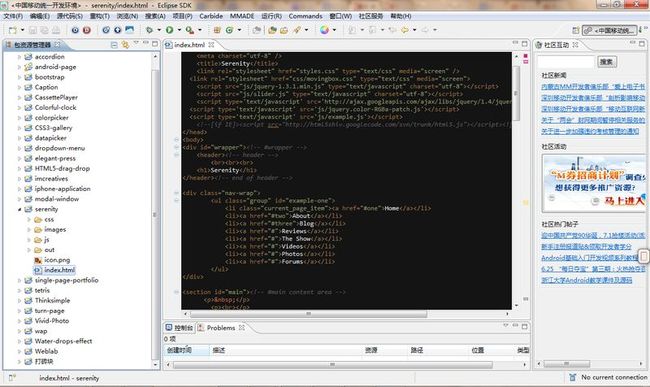Click the No current connection status icon
This screenshot has width=650, height=387.
572,377
